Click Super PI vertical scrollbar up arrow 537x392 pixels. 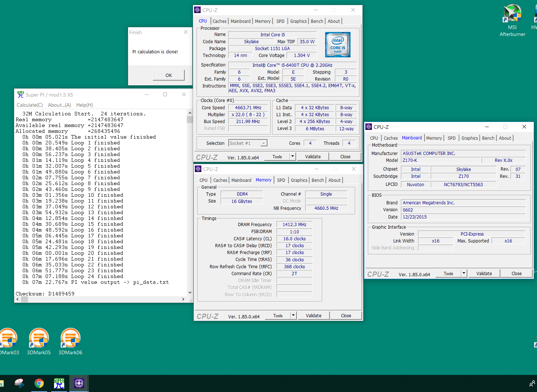pyautogui.click(x=189, y=113)
